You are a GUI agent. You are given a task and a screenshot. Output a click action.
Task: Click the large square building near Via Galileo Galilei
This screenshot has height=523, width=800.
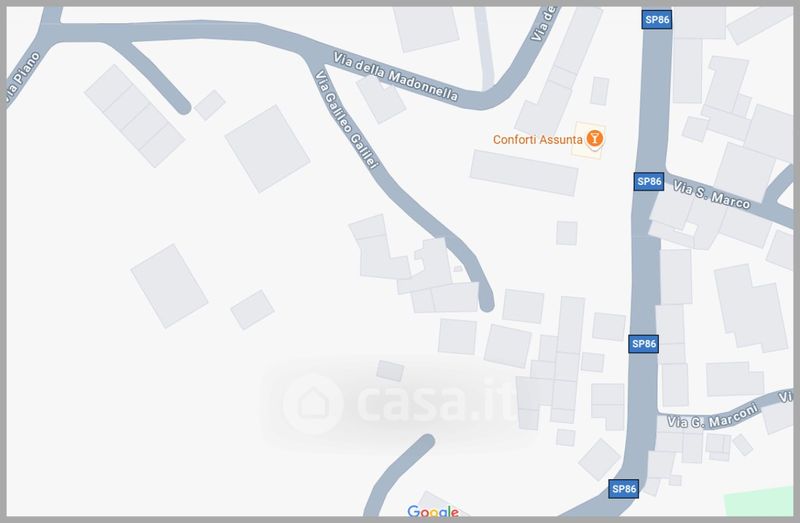267,148
